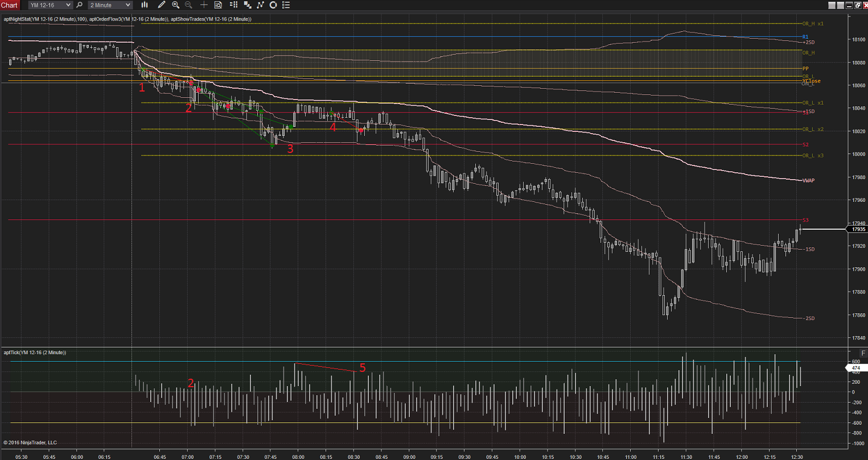Viewport: 868px width, 460px height.
Task: Restore down the chart window
Action: [858, 5]
